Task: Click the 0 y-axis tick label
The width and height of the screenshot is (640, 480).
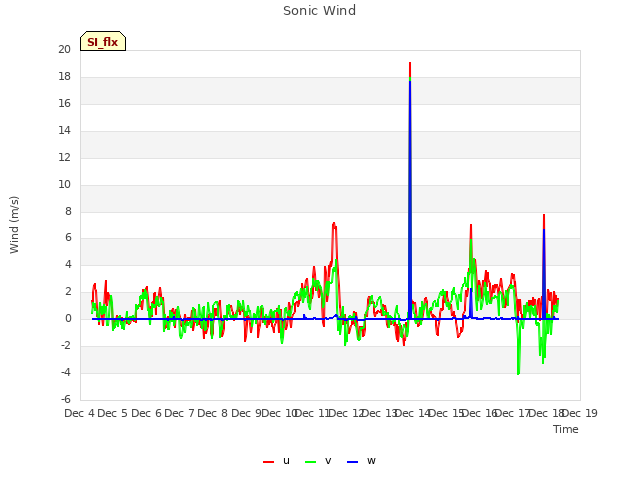Action: (x=68, y=319)
